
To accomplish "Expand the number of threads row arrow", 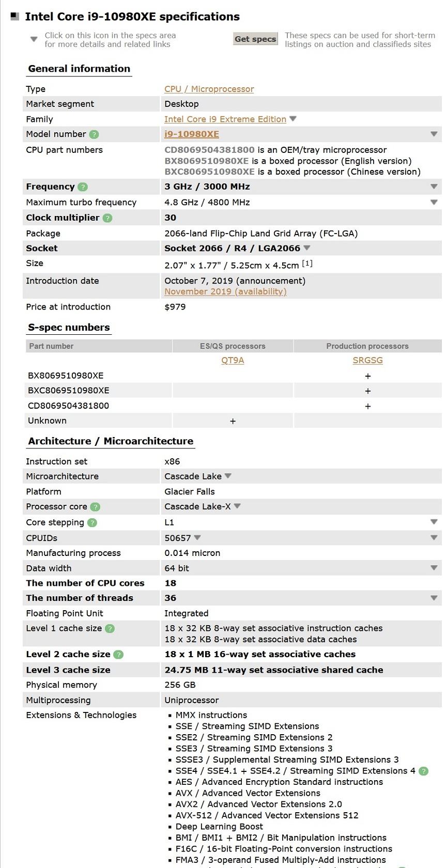I will (434, 598).
